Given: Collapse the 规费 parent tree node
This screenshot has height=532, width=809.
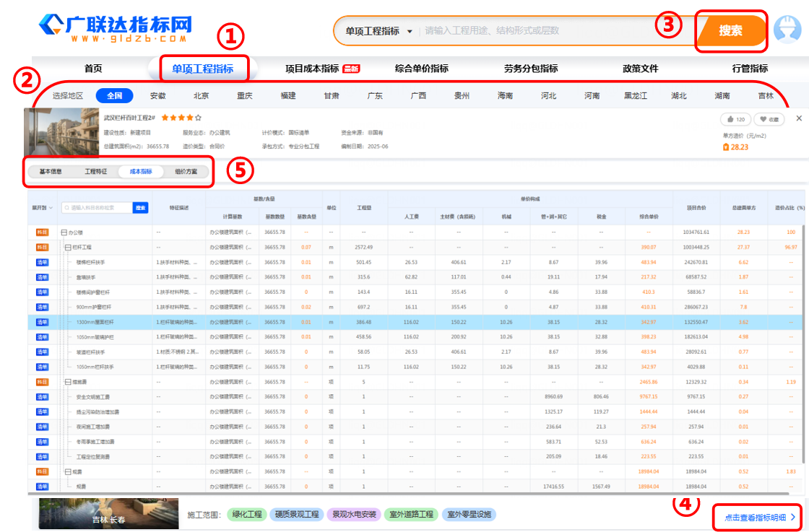Looking at the screenshot, I should tap(68, 471).
